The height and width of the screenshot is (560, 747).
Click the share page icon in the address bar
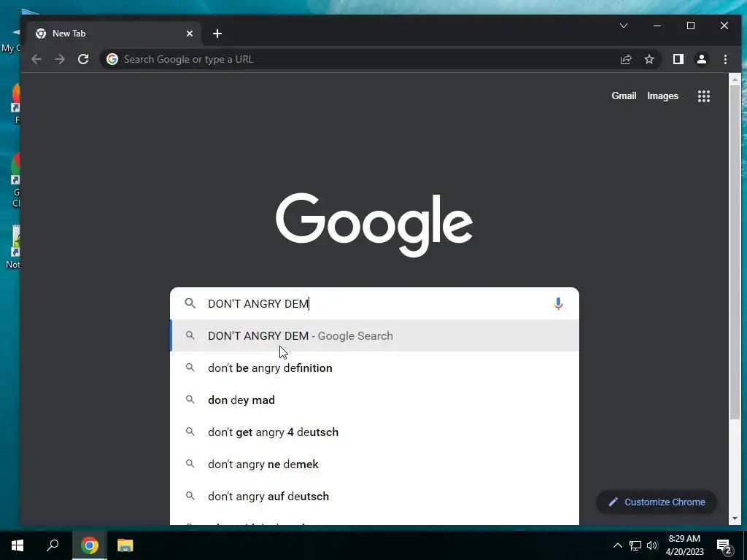(x=625, y=59)
